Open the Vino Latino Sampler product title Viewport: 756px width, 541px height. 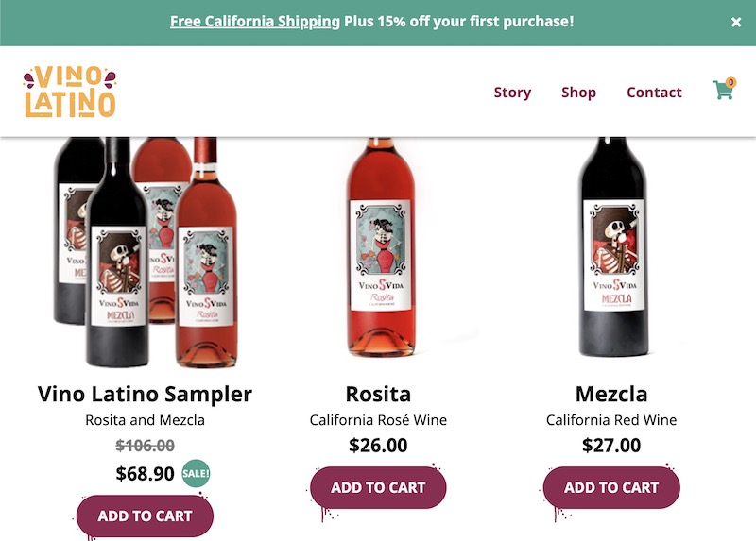145,394
